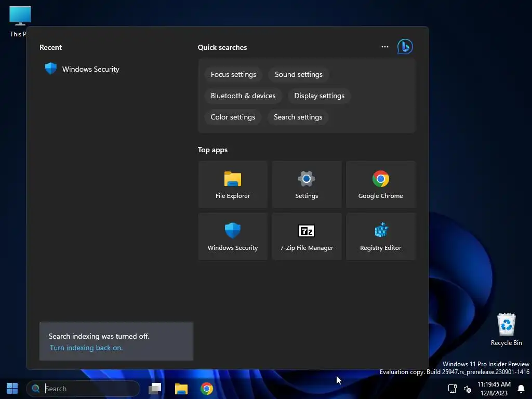Open Google Chrome on the taskbar
Viewport: 532px width, 399px height.
[x=207, y=388]
